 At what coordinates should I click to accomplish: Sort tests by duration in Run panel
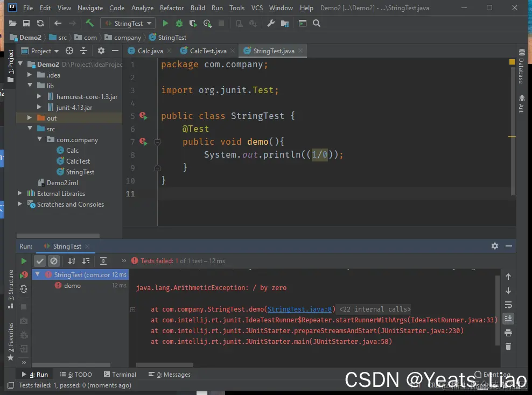coord(86,261)
